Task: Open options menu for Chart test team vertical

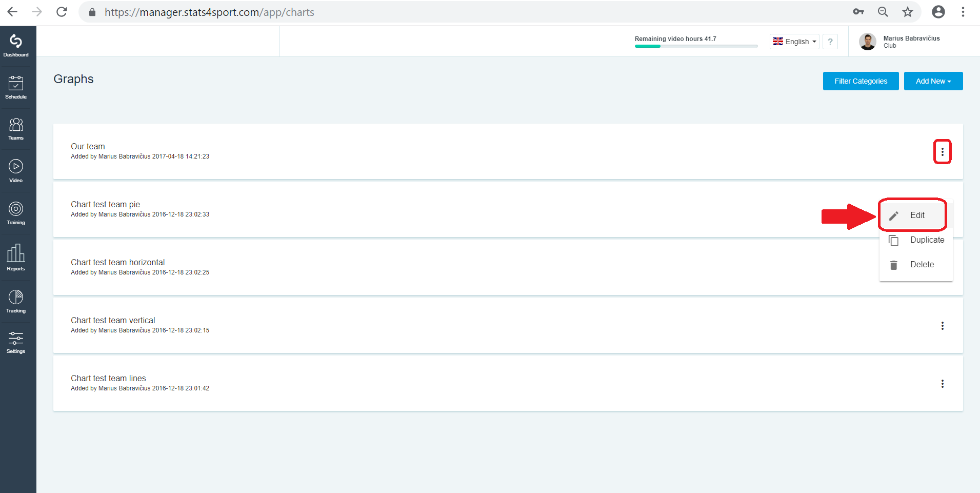Action: [x=943, y=326]
